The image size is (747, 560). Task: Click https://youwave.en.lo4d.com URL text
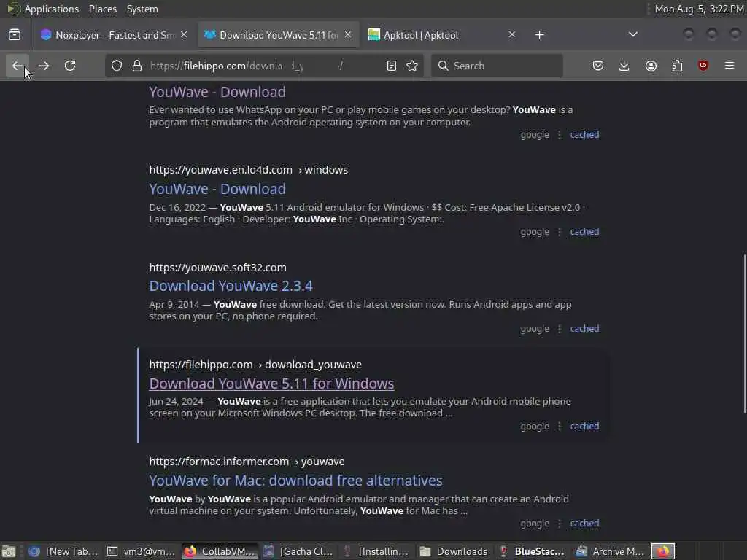(220, 170)
